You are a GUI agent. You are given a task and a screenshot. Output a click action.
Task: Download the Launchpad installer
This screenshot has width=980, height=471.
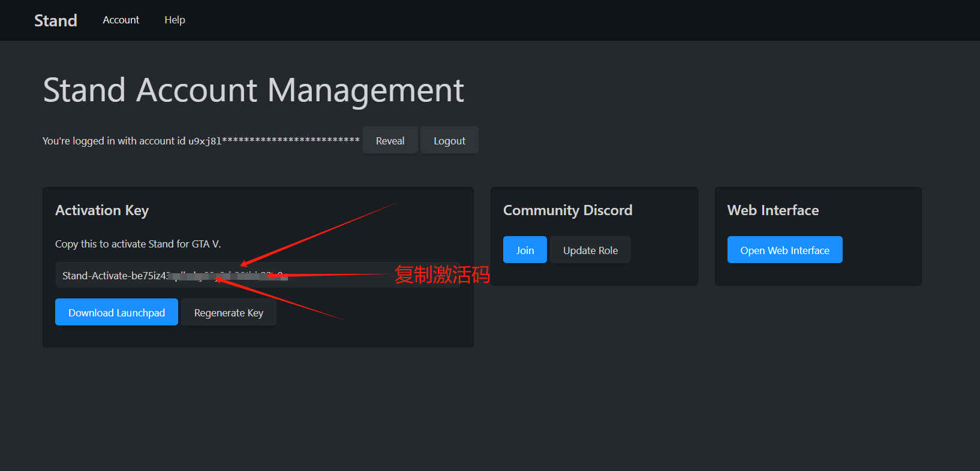116,312
